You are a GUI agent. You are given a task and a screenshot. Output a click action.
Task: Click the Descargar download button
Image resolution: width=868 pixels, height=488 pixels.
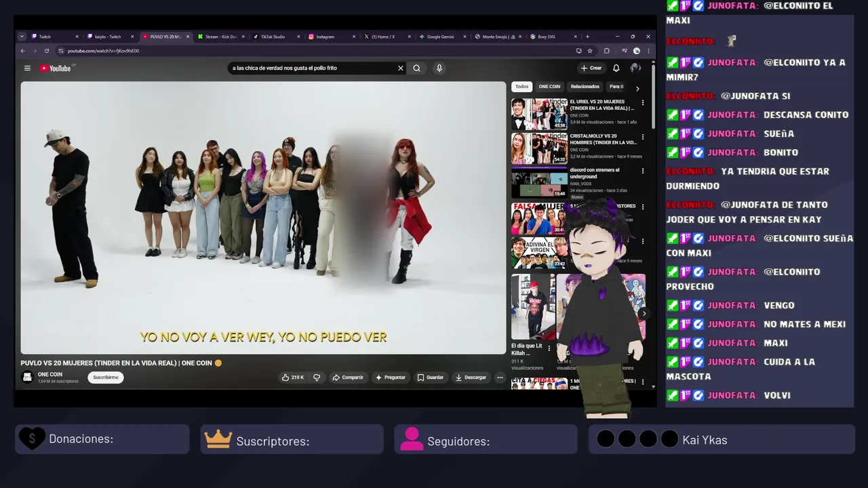click(471, 378)
